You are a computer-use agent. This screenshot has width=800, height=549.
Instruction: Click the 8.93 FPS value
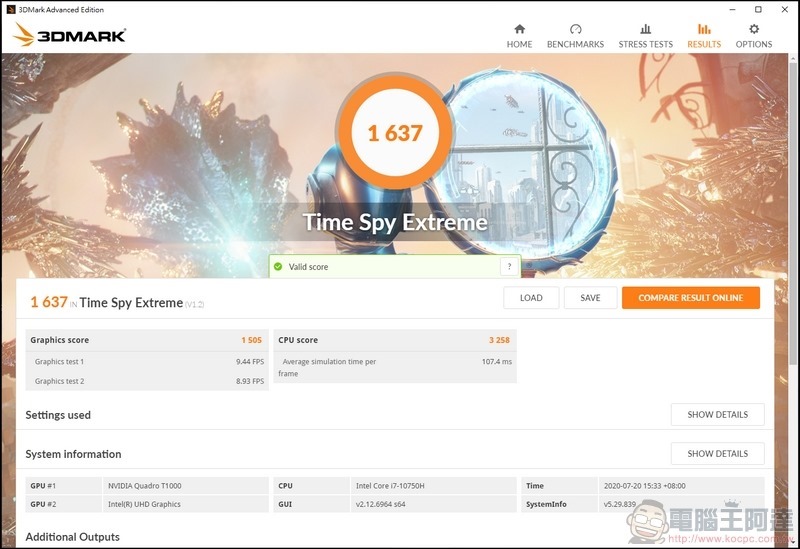tap(250, 381)
